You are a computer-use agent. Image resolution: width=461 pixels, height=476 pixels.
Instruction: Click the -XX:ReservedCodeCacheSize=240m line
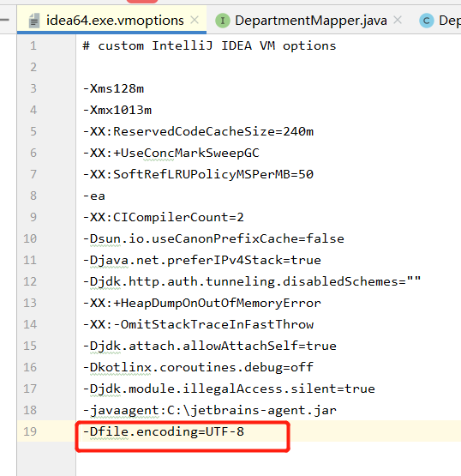(198, 131)
